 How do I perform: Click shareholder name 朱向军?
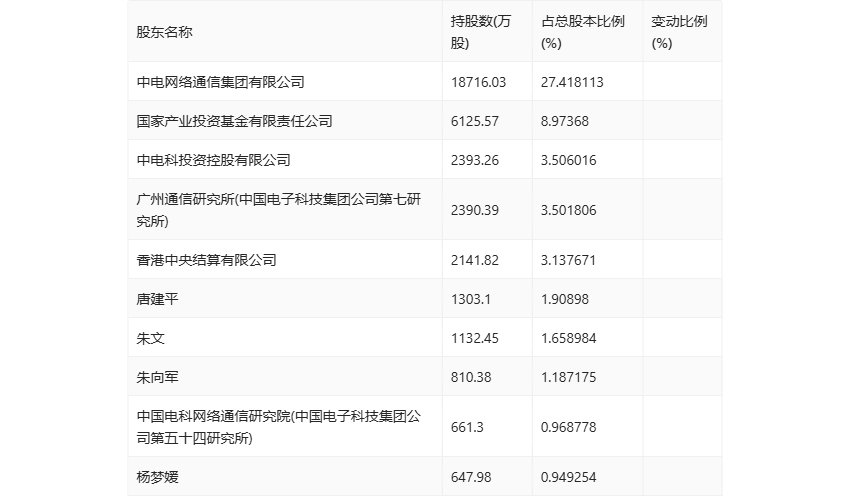click(x=157, y=377)
